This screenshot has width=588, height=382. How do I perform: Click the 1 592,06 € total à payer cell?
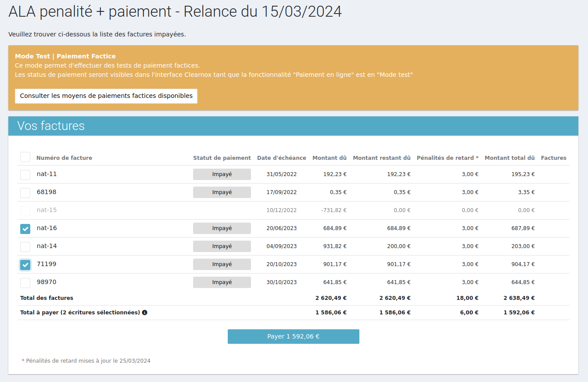click(519, 313)
